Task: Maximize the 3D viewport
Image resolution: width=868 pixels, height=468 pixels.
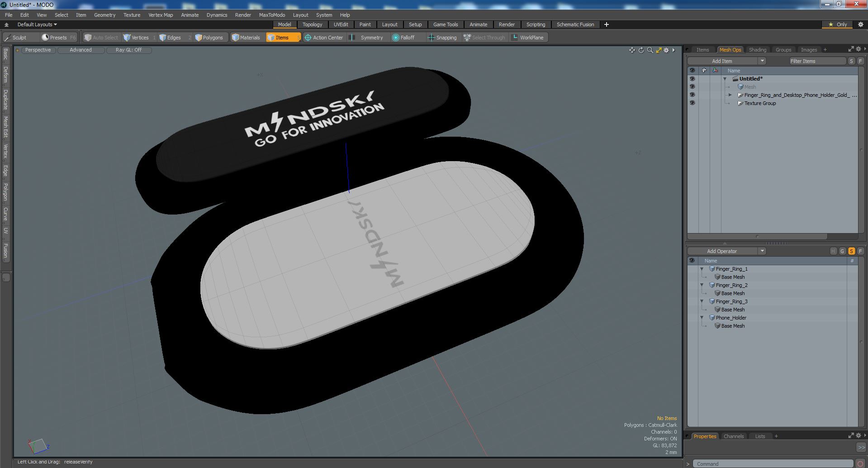Action: [659, 50]
